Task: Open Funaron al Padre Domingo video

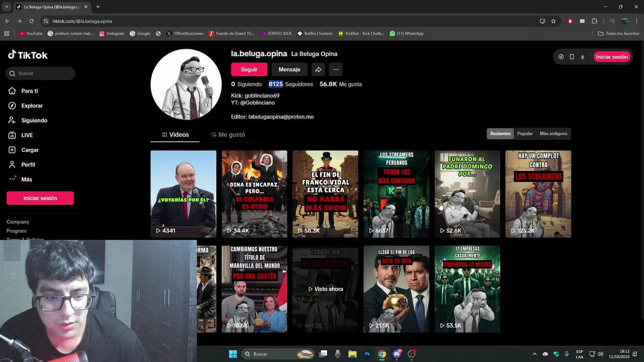Action: (467, 194)
